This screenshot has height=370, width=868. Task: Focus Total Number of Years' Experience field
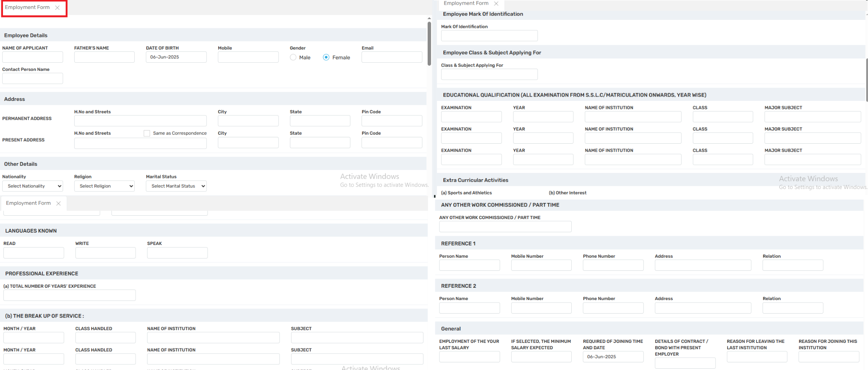tap(70, 295)
